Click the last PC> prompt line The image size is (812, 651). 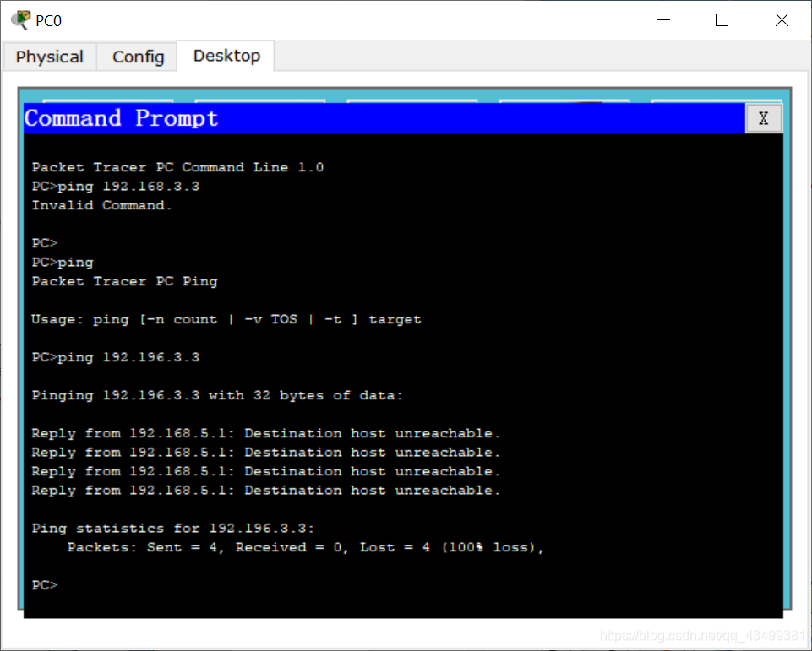point(45,585)
